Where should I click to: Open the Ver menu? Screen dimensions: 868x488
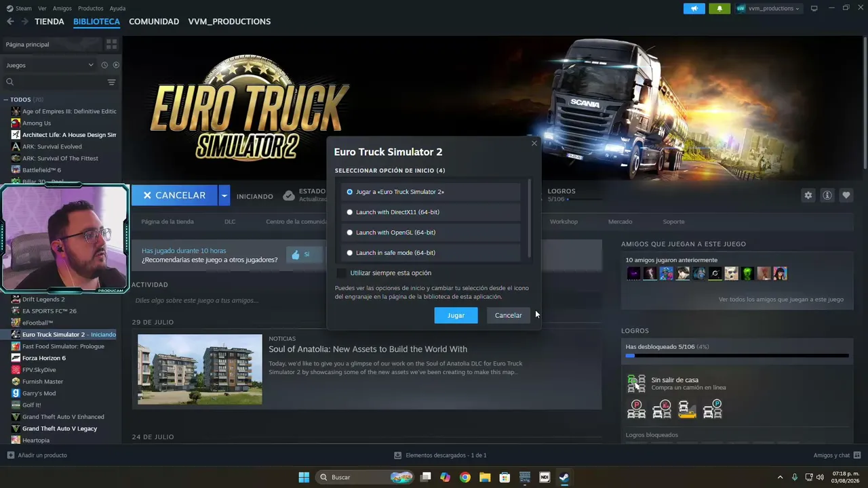[42, 8]
